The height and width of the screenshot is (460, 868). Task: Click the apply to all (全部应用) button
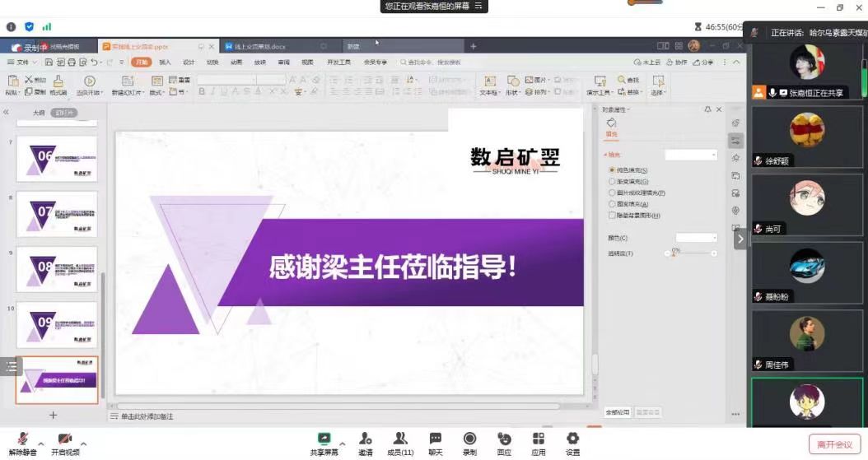tap(618, 411)
